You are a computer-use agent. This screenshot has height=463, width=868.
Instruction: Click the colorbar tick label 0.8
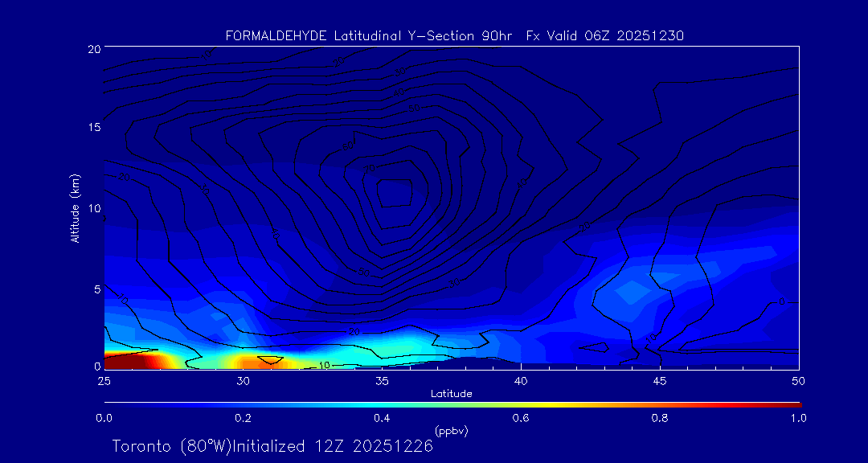(x=660, y=418)
